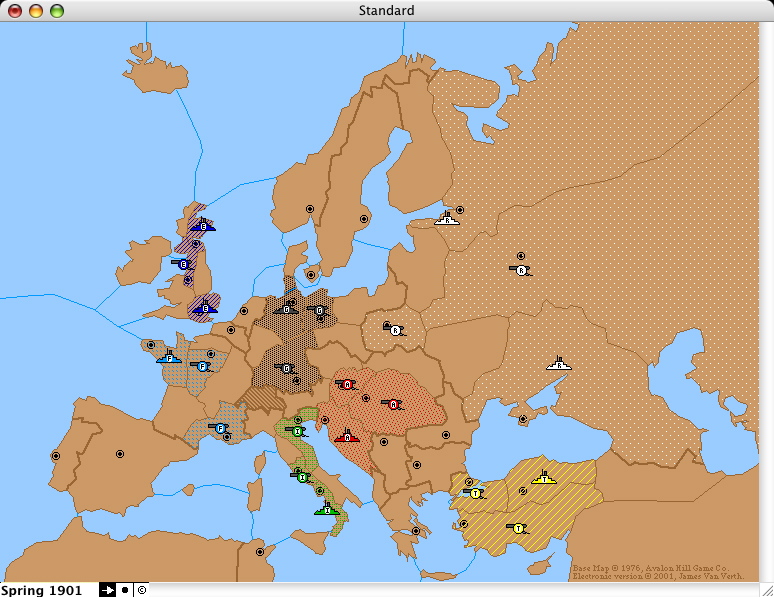Select German army in Berlin
The image size is (774, 597).
(x=318, y=311)
